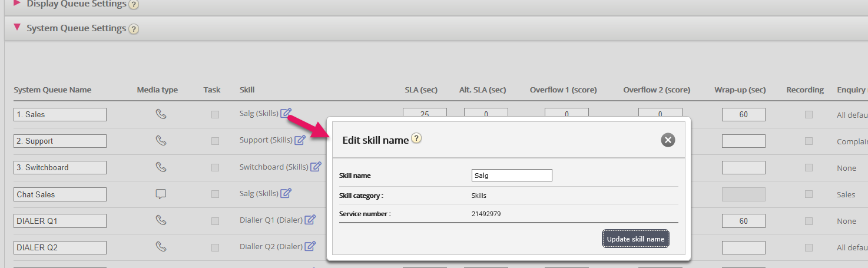Open edit icon for Switchboard (Skills)
Image resolution: width=868 pixels, height=268 pixels.
click(316, 167)
